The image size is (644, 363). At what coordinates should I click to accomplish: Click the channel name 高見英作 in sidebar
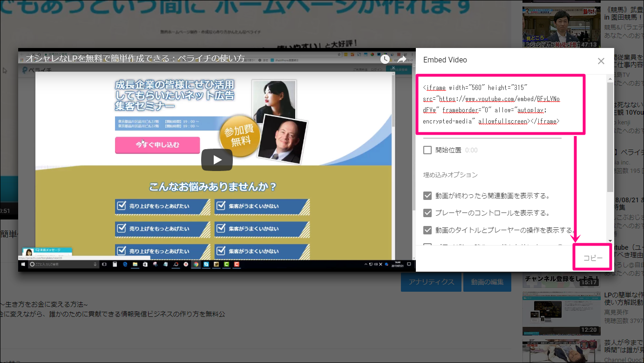pyautogui.click(x=616, y=312)
